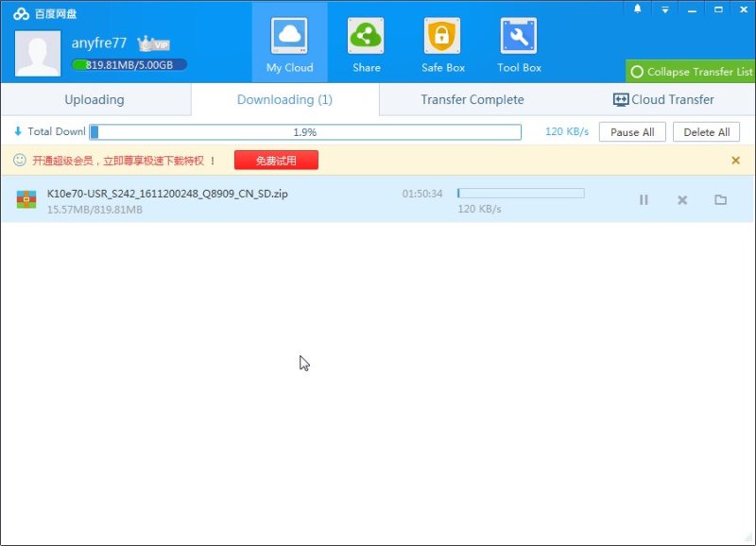756x546 pixels.
Task: Click the file's 120 KB/s speed under its bar
Action: (x=479, y=209)
